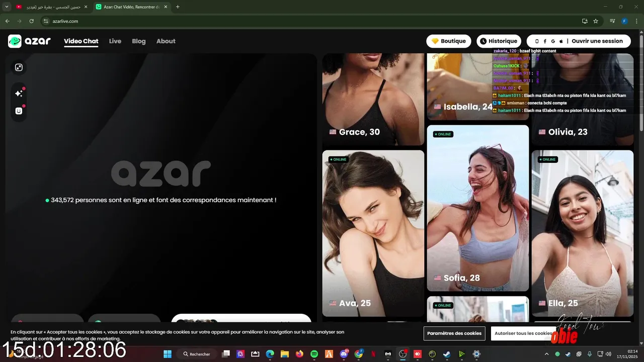Screen dimensions: 644x362
Task: Click the expand video panel icon
Action: (x=19, y=67)
